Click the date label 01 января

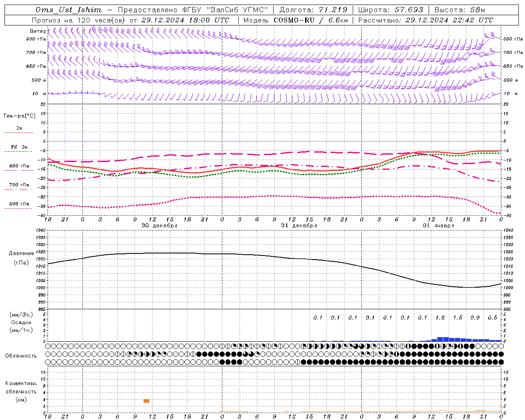(438, 226)
